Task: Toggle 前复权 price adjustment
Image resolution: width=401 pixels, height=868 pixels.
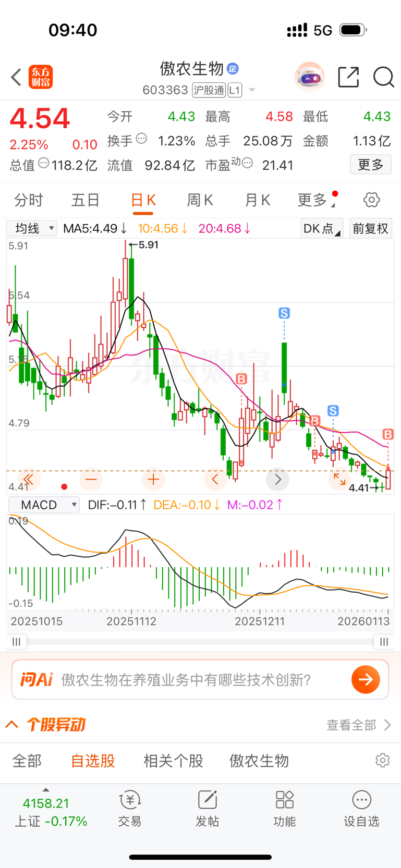Action: pos(371,228)
